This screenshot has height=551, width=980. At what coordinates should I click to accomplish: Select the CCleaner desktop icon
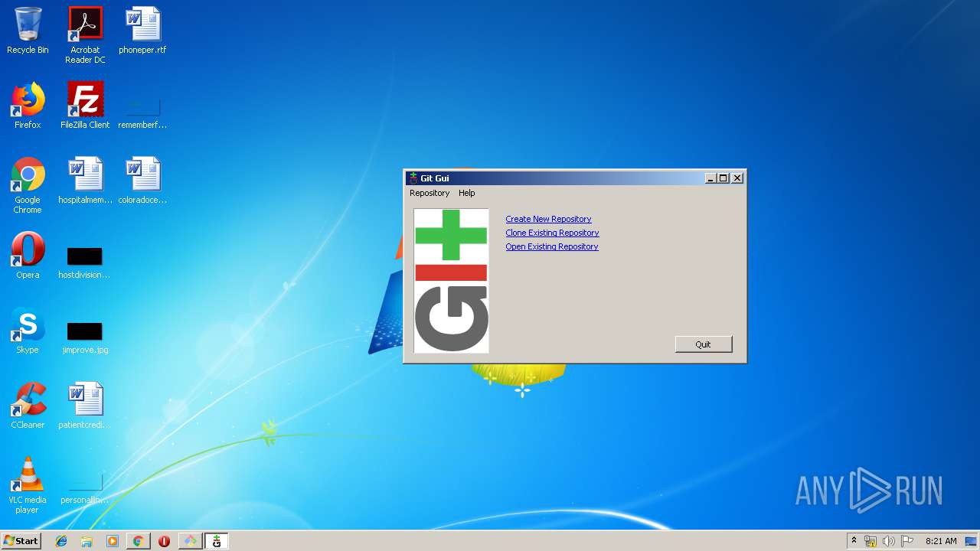(x=28, y=406)
